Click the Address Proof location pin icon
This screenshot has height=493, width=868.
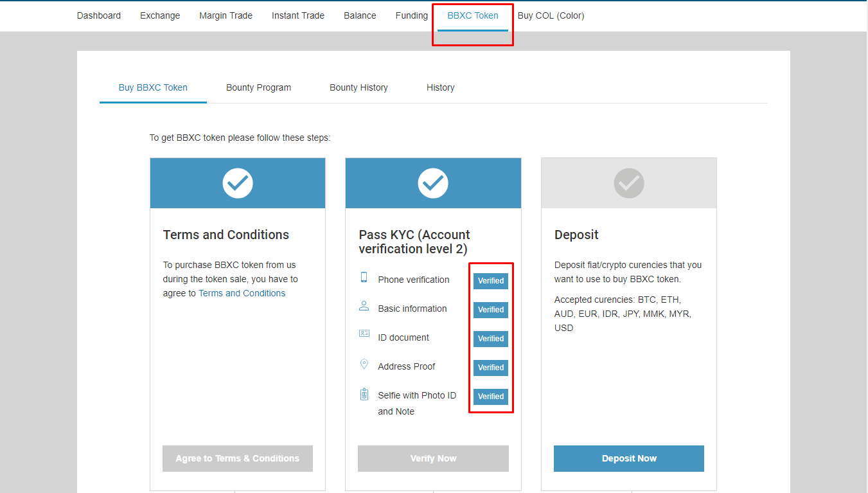click(364, 364)
